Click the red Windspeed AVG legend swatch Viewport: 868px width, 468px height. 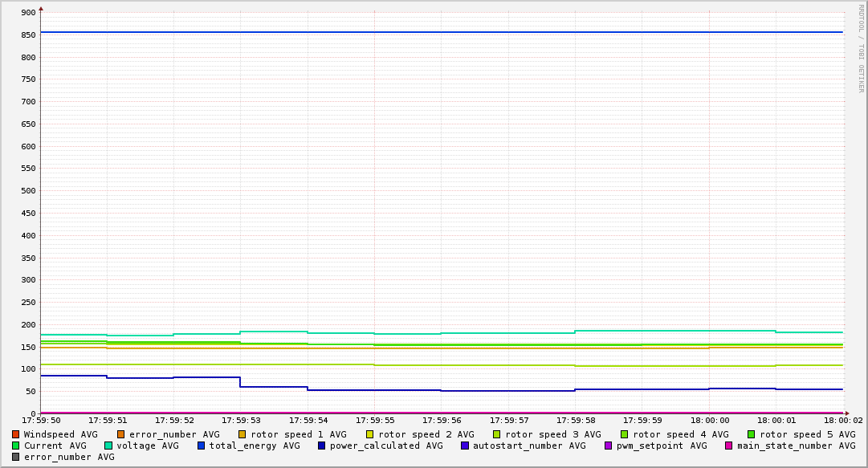point(15,434)
